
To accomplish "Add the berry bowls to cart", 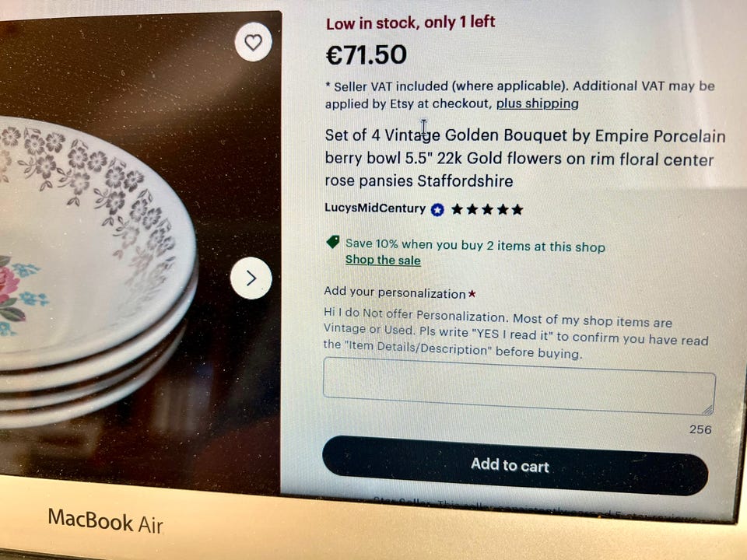I will coord(515,465).
